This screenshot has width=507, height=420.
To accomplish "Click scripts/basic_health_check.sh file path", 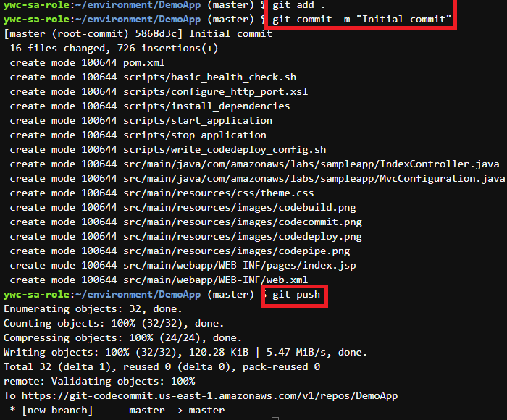I will pyautogui.click(x=209, y=77).
